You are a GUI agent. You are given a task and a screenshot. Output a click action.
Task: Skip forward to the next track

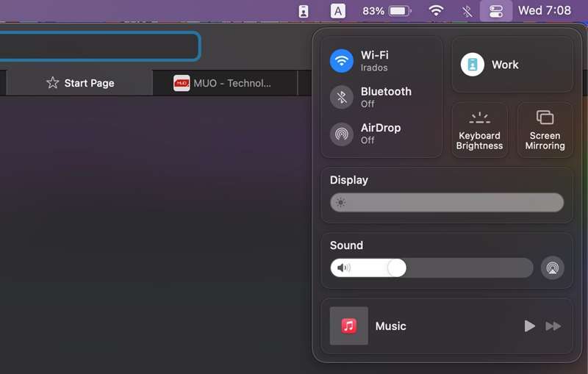click(x=553, y=326)
